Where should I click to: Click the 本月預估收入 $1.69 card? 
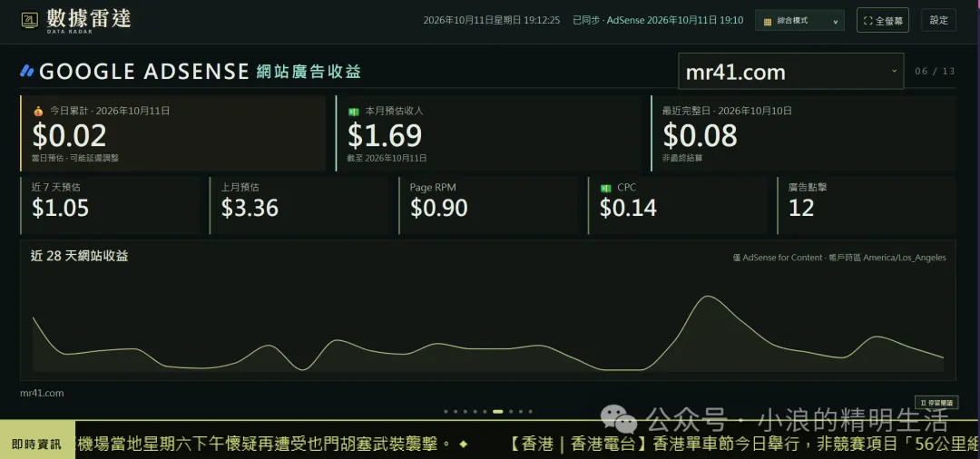[x=488, y=133]
